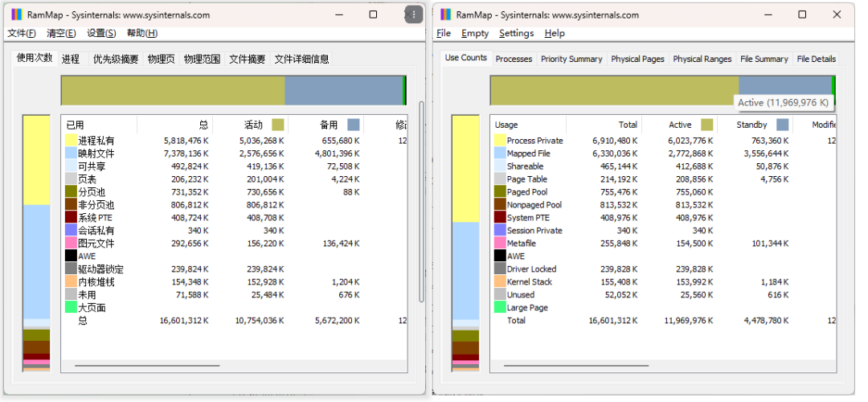The width and height of the screenshot is (868, 402).
Task: Switch to the Physical Pages tab
Action: (x=637, y=59)
